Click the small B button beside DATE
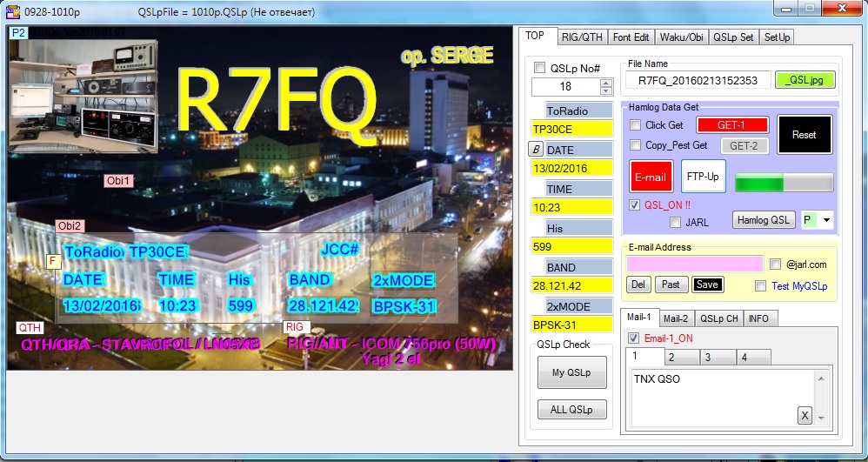 pos(536,150)
